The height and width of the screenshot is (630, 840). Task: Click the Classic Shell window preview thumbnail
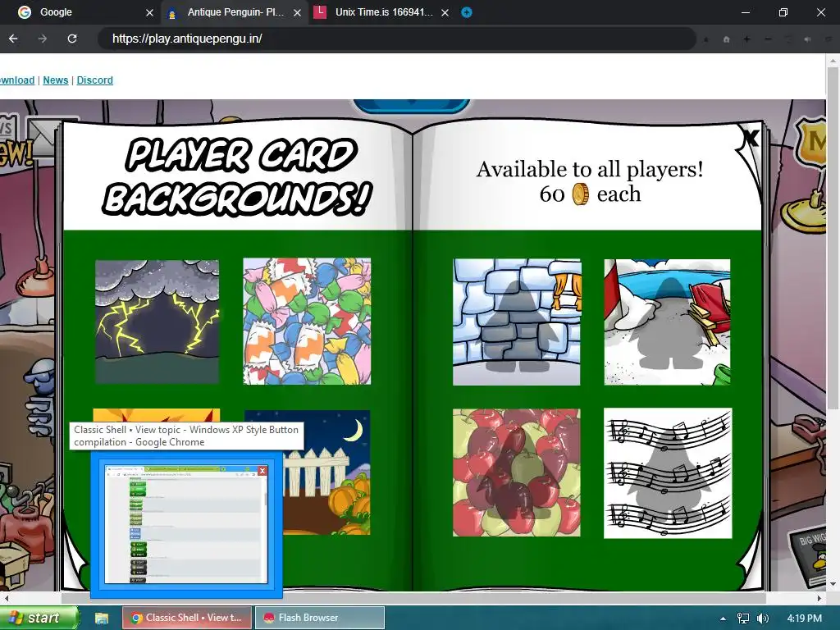[x=186, y=524]
